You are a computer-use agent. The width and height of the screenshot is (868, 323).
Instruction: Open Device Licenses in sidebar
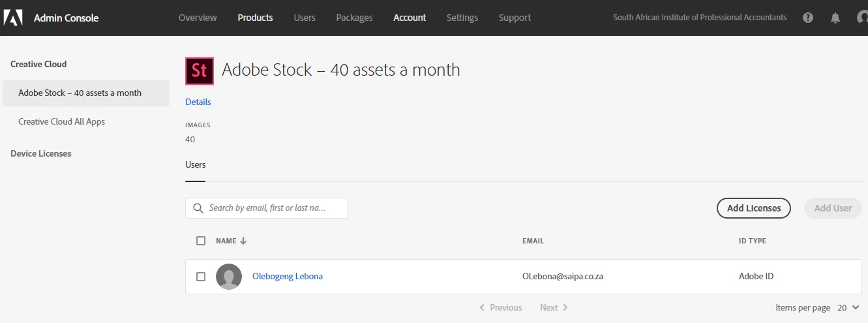coord(41,154)
